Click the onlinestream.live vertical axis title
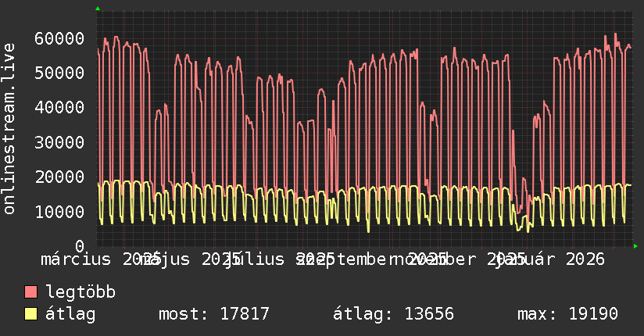The width and height of the screenshot is (644, 336). point(9,129)
